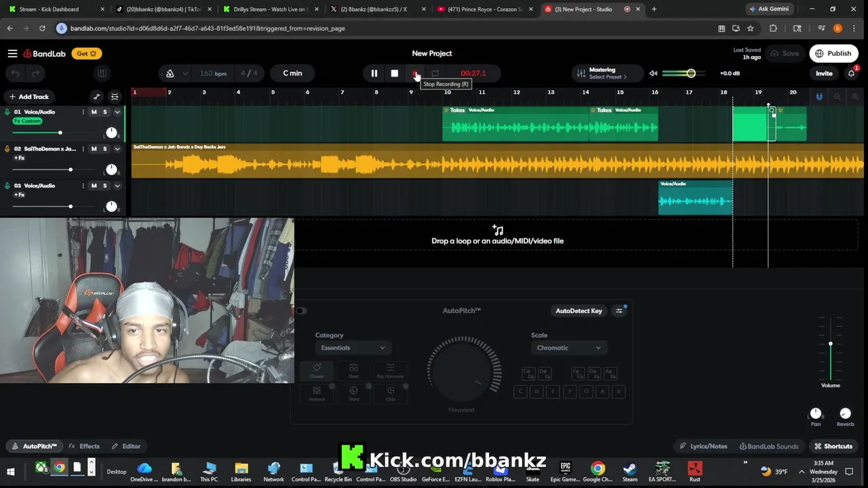Switch to the Editor tab
Screen dimensions: 868x488
[126, 446]
